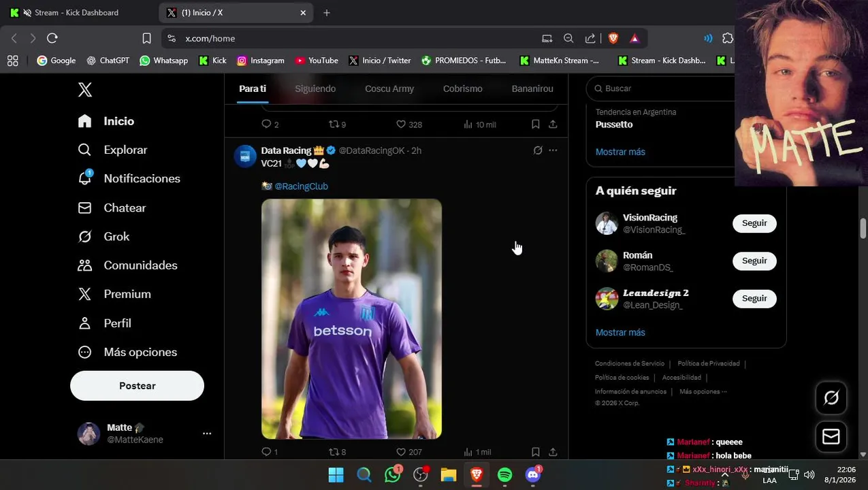Switch to Siguiendo tab
This screenshot has width=868, height=490.
(x=315, y=88)
